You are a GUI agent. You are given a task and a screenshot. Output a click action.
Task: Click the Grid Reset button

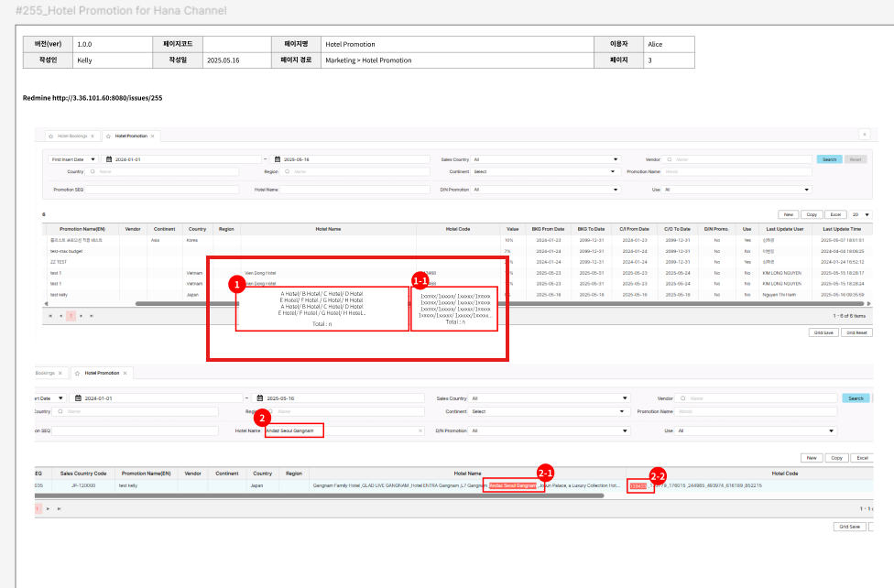[x=856, y=332]
